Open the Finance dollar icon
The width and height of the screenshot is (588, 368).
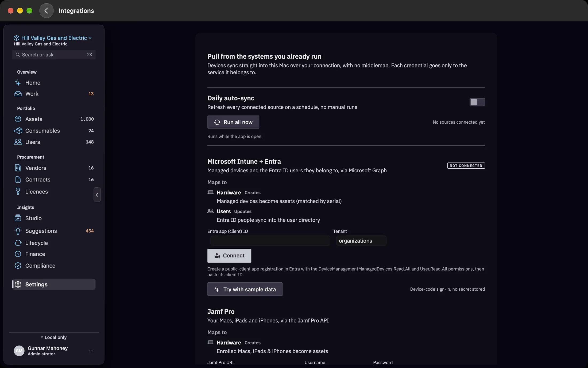pos(18,254)
